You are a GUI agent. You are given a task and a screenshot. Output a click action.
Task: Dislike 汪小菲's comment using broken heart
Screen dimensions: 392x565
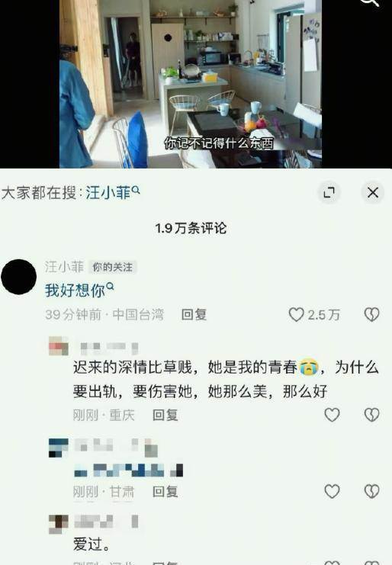(371, 315)
